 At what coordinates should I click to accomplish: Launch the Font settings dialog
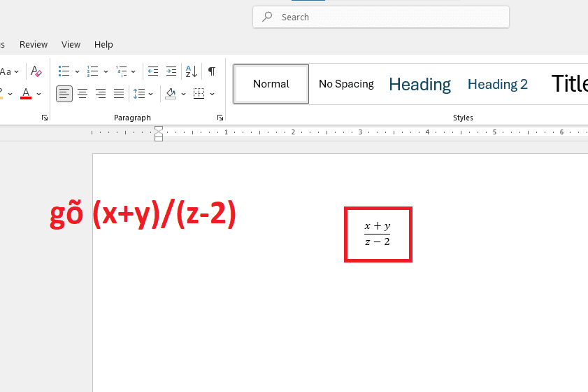[45, 118]
